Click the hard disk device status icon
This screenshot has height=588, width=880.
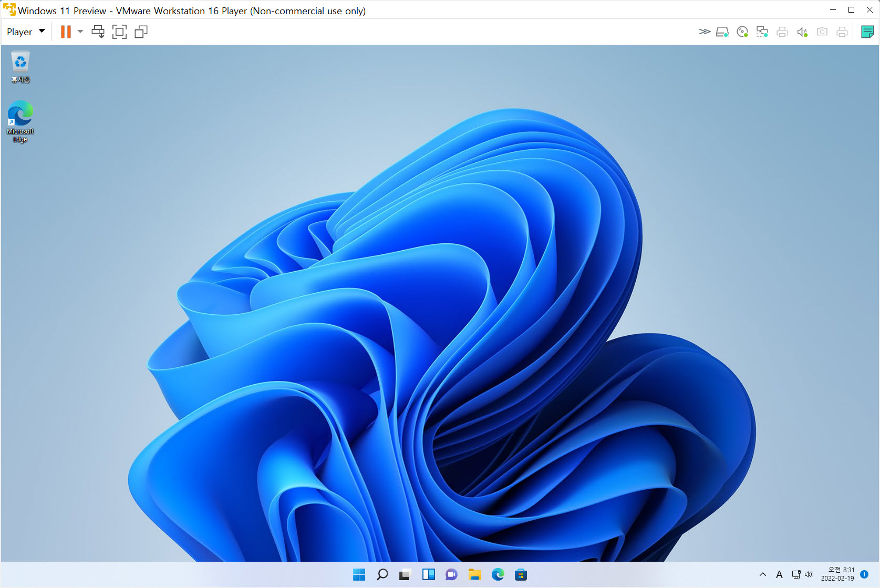722,32
